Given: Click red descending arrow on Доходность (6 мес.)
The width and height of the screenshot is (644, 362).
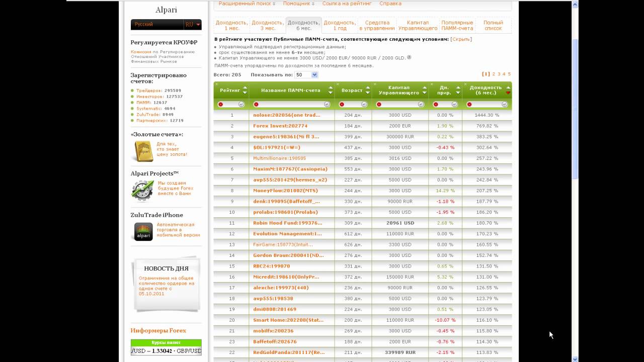Looking at the screenshot, I should coord(508,93).
